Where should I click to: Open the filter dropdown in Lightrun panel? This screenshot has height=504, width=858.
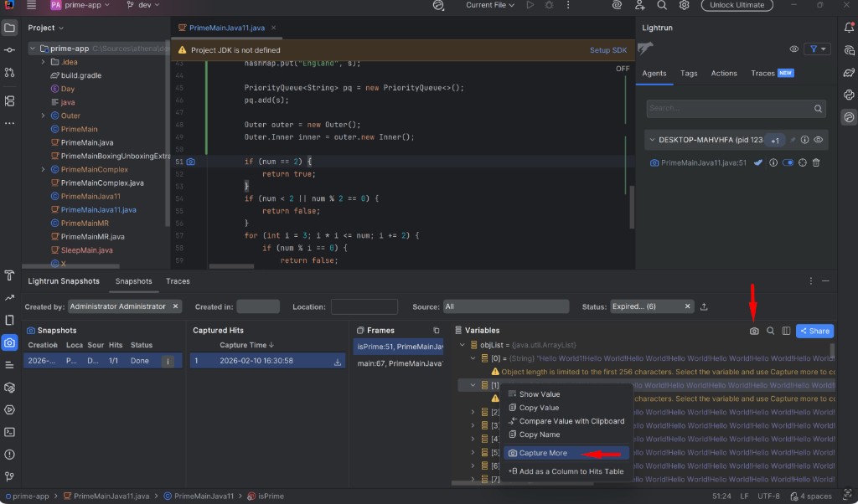[x=816, y=49]
